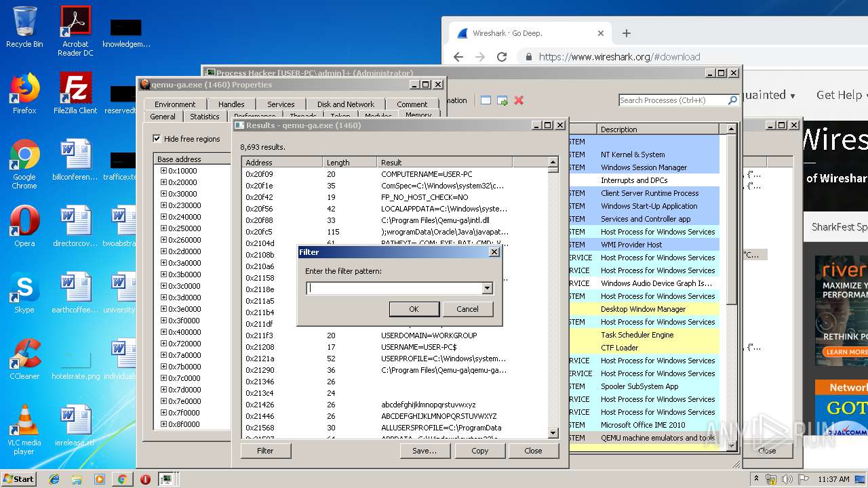The width and height of the screenshot is (868, 488).
Task: Expand the 0x230000 memory region
Action: pos(163,205)
